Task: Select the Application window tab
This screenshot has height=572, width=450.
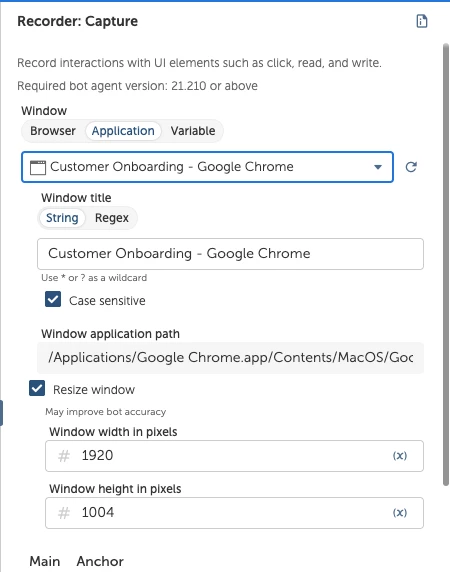Action: click(x=123, y=131)
